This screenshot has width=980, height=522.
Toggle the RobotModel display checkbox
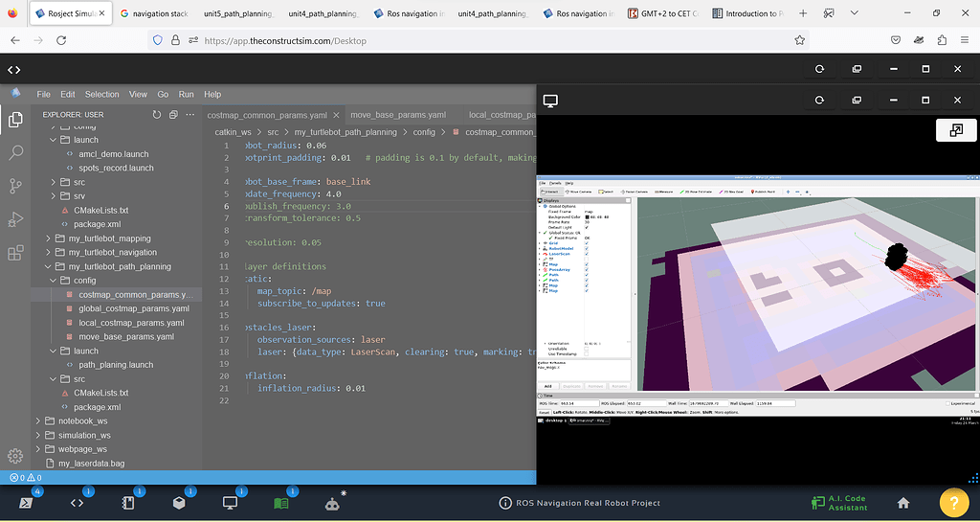[586, 247]
